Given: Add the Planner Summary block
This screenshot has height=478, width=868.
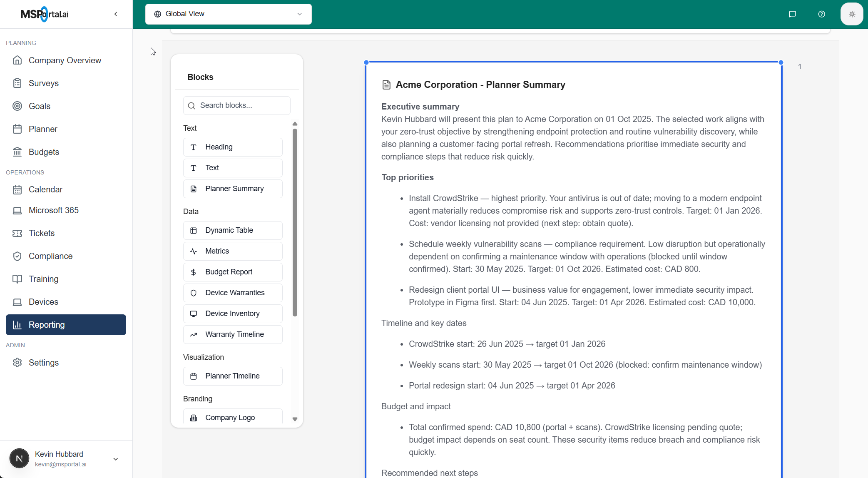Looking at the screenshot, I should pyautogui.click(x=233, y=189).
